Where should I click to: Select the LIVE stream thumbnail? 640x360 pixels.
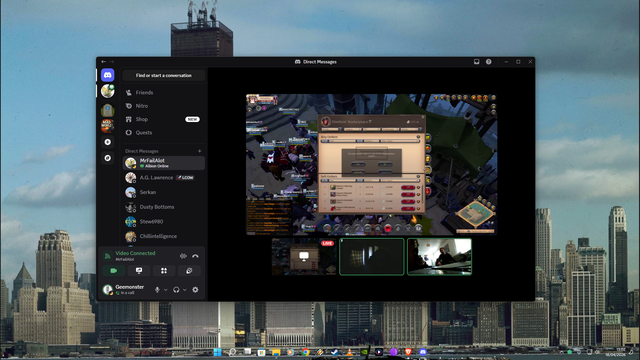(x=304, y=257)
